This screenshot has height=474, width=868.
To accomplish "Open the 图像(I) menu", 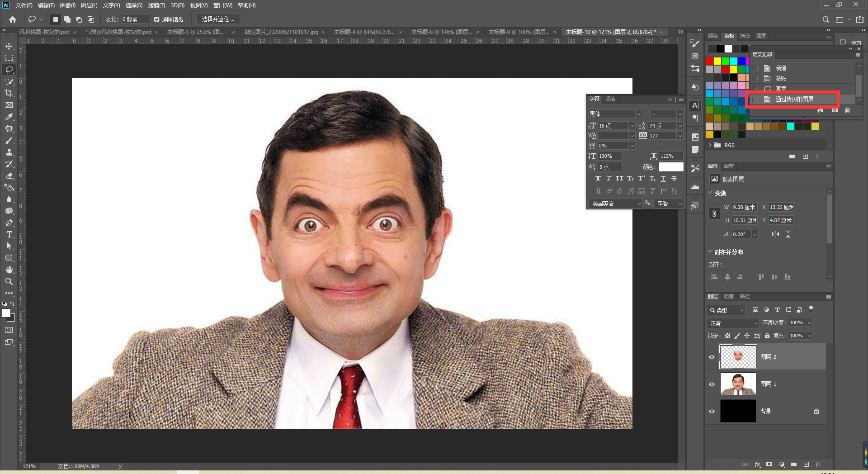I will 68,5.
